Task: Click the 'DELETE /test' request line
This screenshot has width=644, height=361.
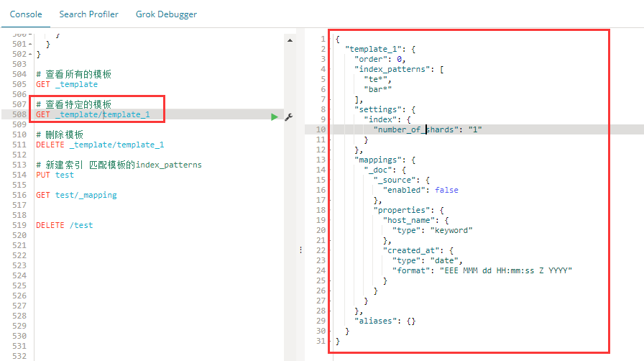Action: [65, 225]
